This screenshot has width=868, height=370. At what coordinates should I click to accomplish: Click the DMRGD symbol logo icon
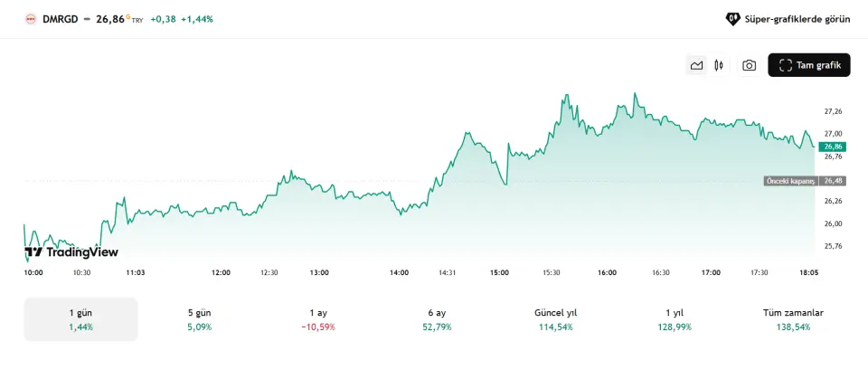[x=31, y=18]
